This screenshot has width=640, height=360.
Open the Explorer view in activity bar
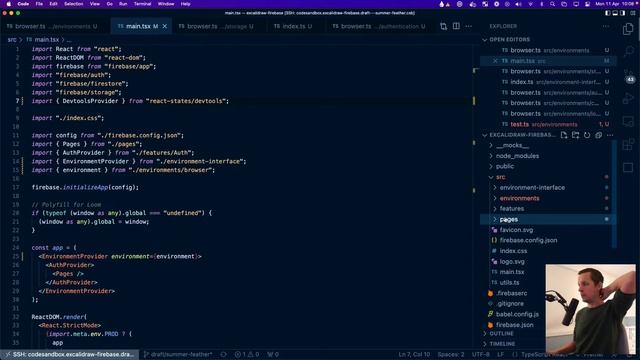coord(628,29)
